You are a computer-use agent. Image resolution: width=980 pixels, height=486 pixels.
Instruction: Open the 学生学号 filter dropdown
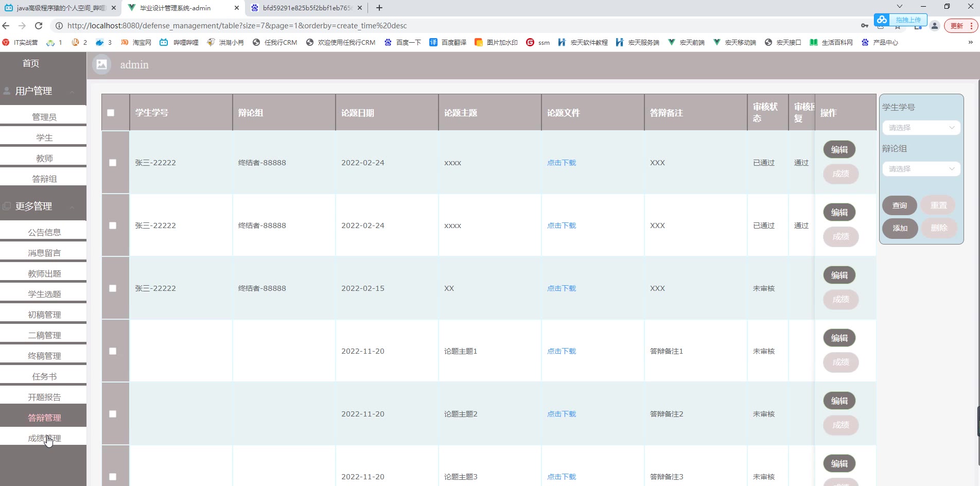click(x=921, y=128)
